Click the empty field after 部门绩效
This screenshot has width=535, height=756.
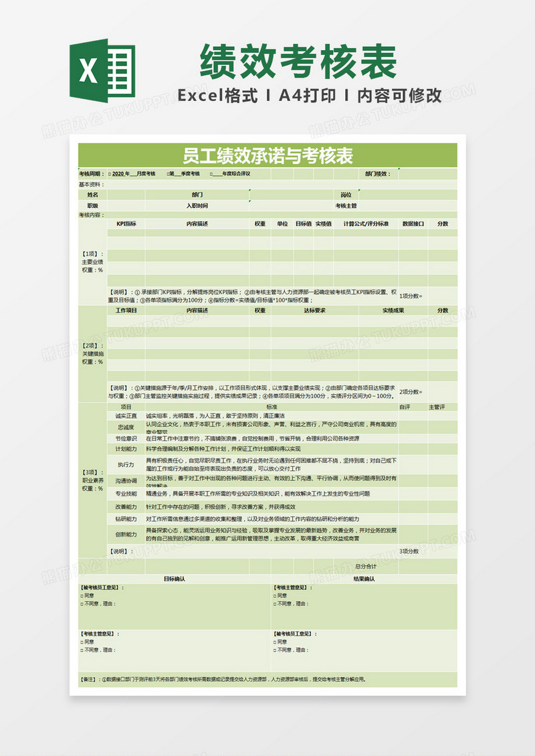pos(427,174)
